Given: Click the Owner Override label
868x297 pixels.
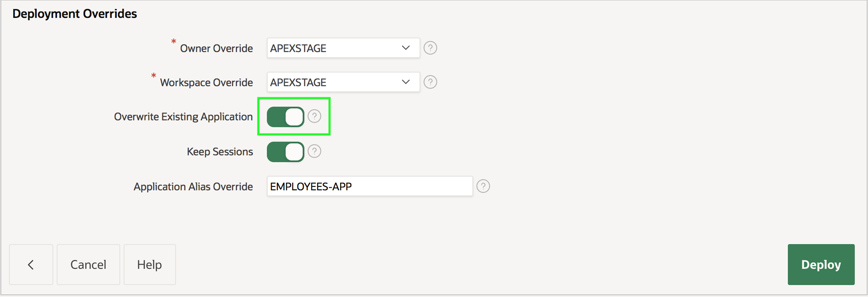Looking at the screenshot, I should [216, 49].
